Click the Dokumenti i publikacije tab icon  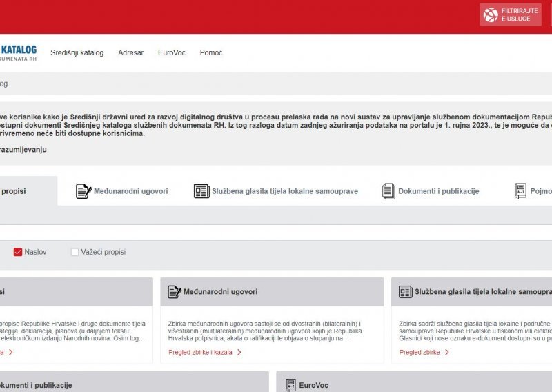click(x=388, y=191)
